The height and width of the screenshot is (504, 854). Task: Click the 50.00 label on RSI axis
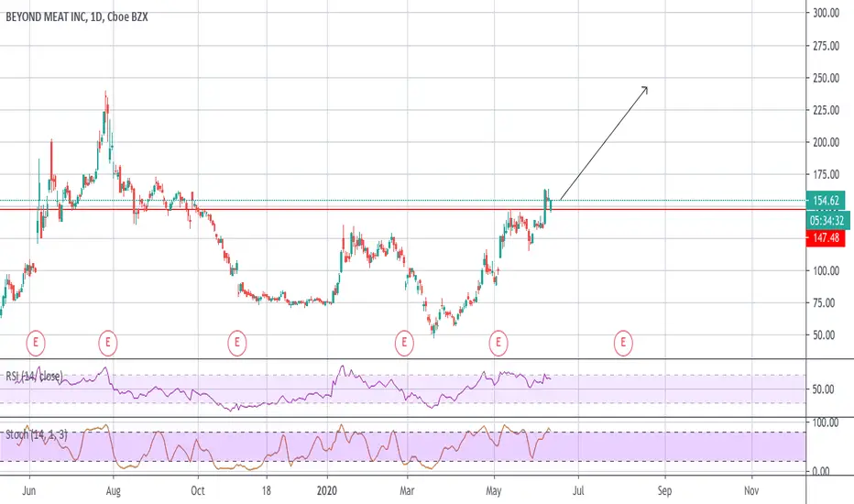point(823,389)
